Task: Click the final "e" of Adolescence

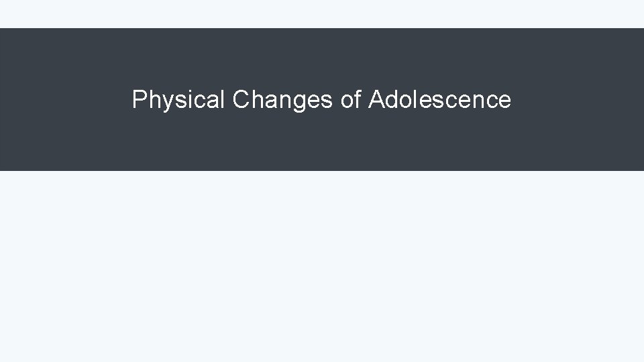Action: [x=504, y=101]
